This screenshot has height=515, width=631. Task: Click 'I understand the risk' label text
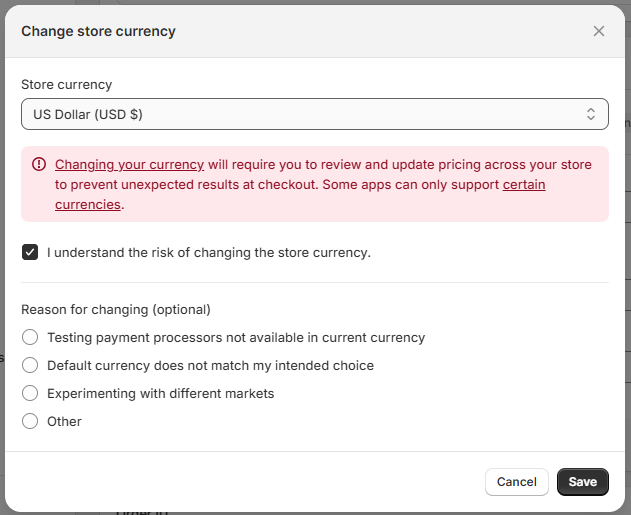[209, 253]
